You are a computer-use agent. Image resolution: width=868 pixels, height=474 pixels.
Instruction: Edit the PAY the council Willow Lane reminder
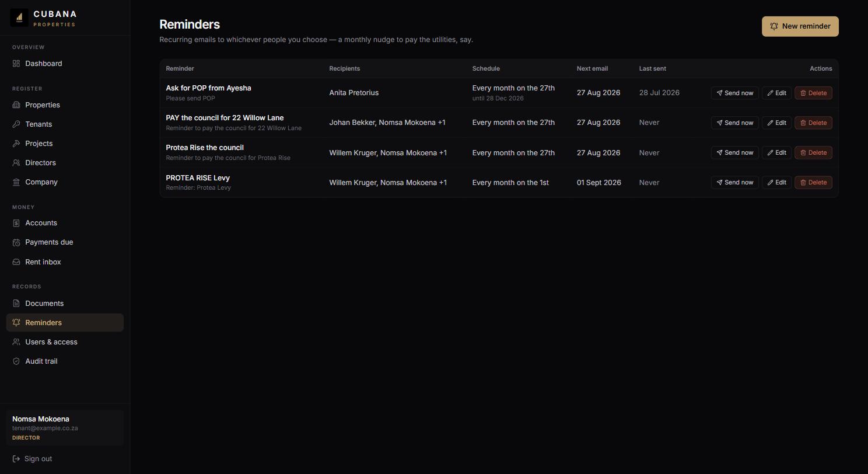[776, 123]
